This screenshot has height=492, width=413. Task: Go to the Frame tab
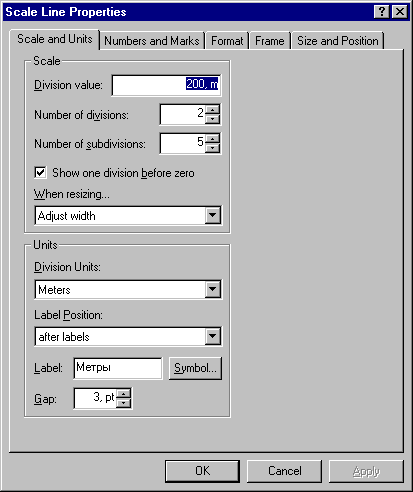270,41
